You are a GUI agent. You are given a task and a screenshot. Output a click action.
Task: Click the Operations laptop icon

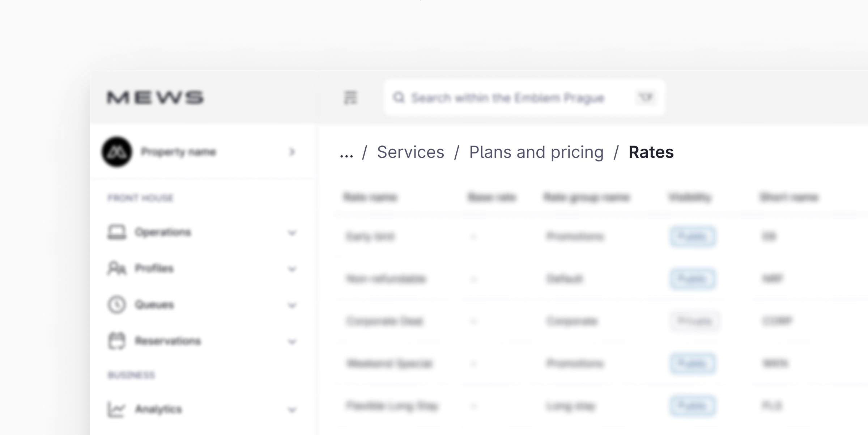(117, 232)
